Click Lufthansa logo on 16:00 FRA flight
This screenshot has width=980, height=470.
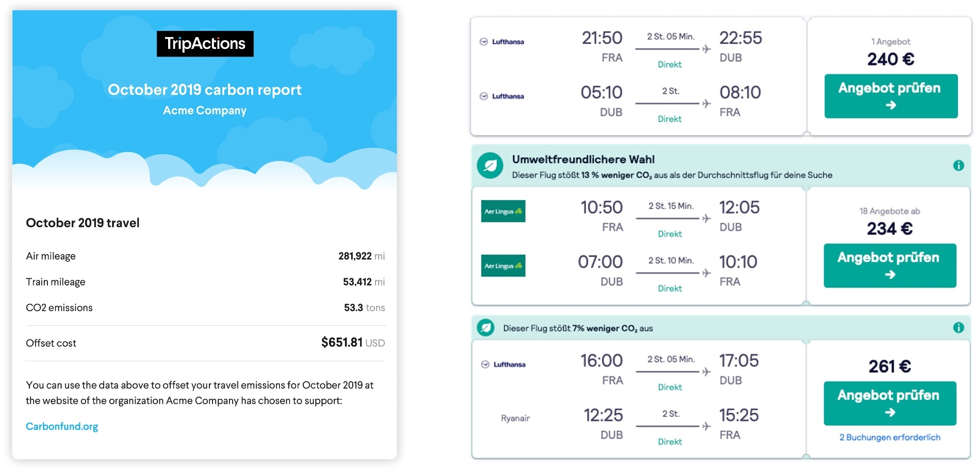click(503, 364)
